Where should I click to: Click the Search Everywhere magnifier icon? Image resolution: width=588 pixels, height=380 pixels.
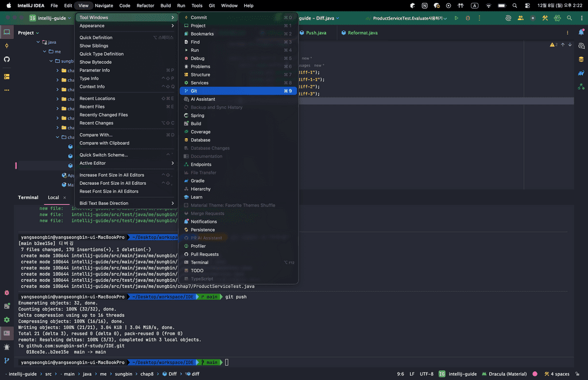(570, 18)
